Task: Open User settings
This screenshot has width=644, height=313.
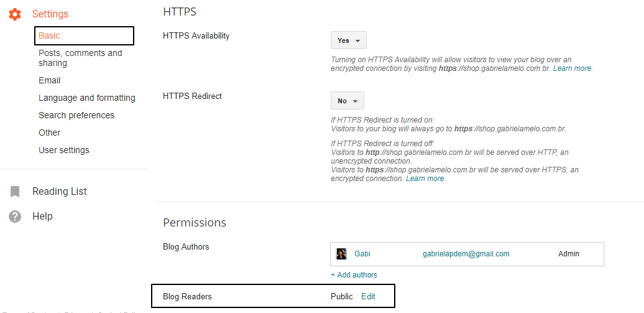Action: [x=63, y=150]
